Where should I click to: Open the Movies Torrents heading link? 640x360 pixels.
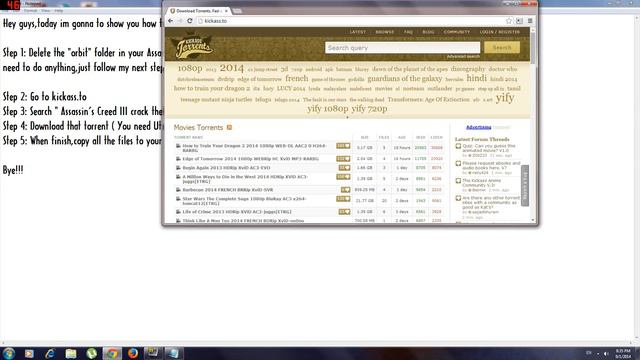coord(198,128)
